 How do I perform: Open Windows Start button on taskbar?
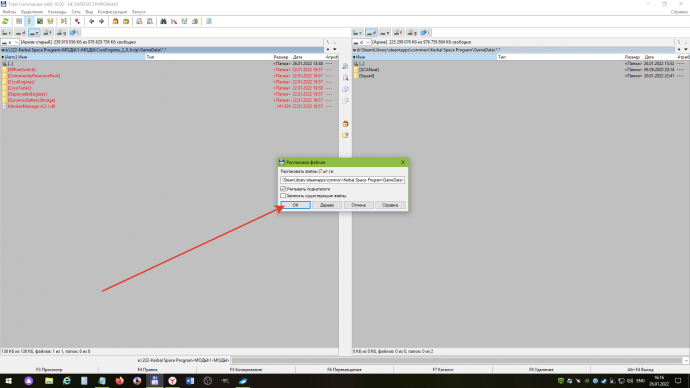pyautogui.click(x=8, y=381)
